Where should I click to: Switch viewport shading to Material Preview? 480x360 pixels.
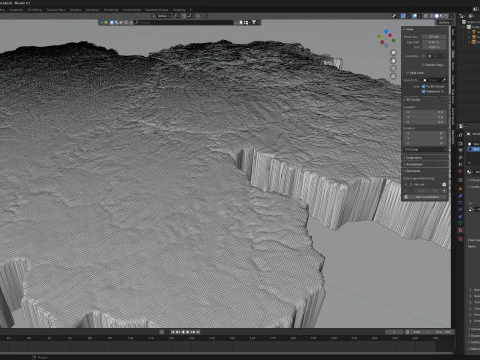pos(442,16)
